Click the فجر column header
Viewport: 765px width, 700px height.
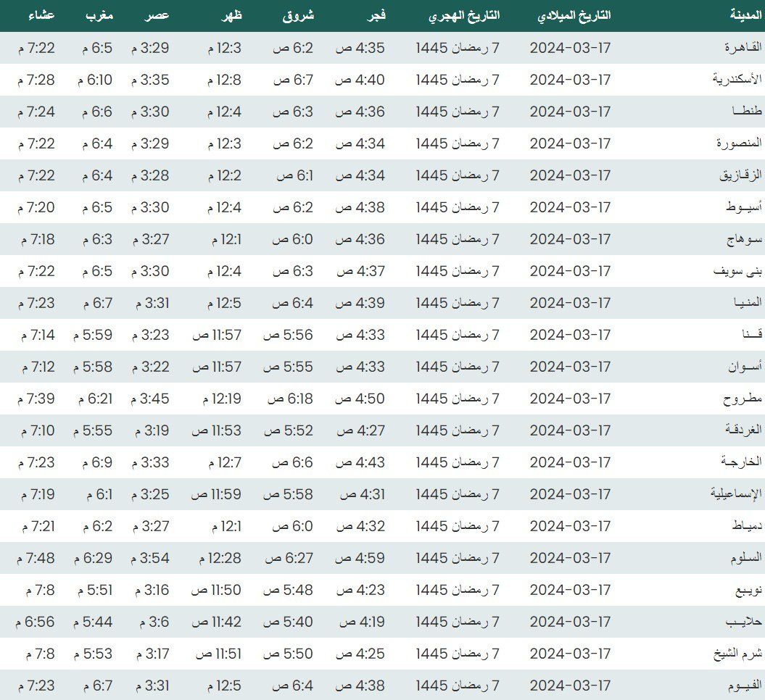[376, 16]
